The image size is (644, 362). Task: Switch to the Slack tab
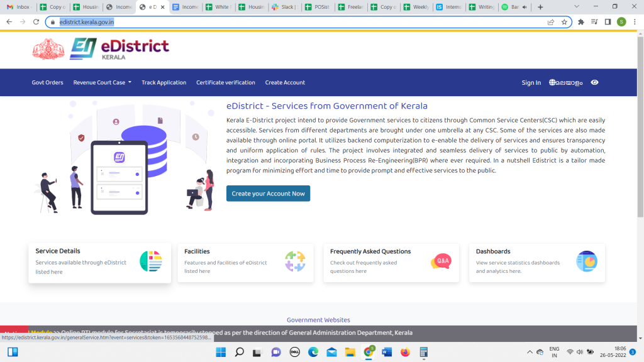(285, 7)
